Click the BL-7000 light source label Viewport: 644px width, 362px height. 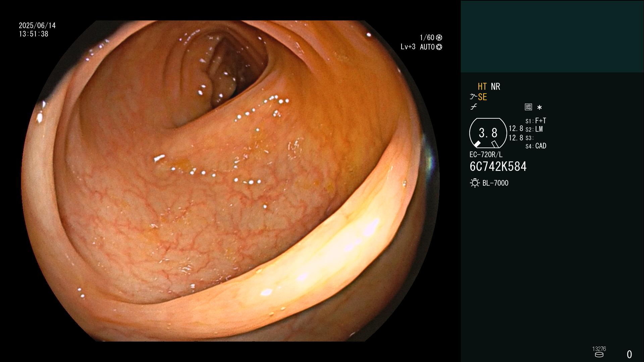pyautogui.click(x=495, y=183)
